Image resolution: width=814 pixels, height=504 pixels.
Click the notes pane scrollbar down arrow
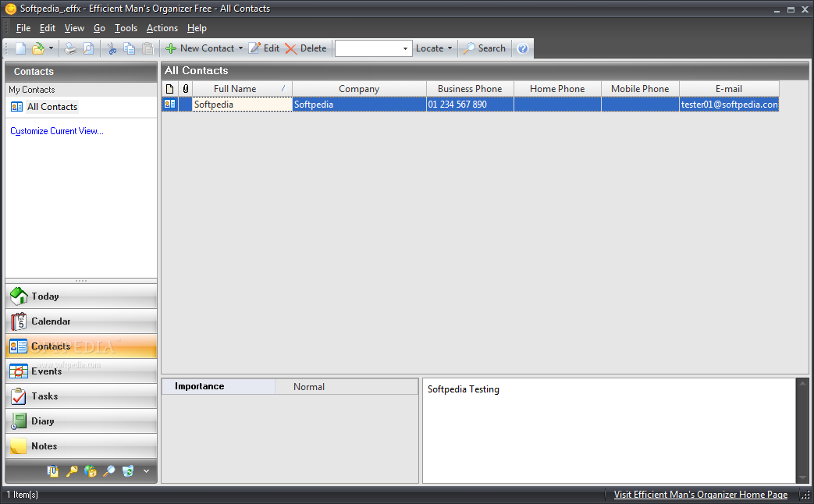(802, 477)
